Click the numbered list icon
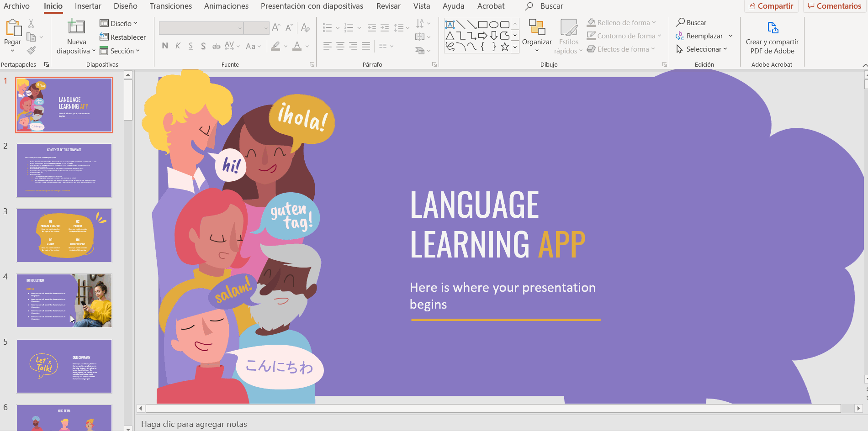Viewport: 868px width, 431px height. [x=349, y=28]
